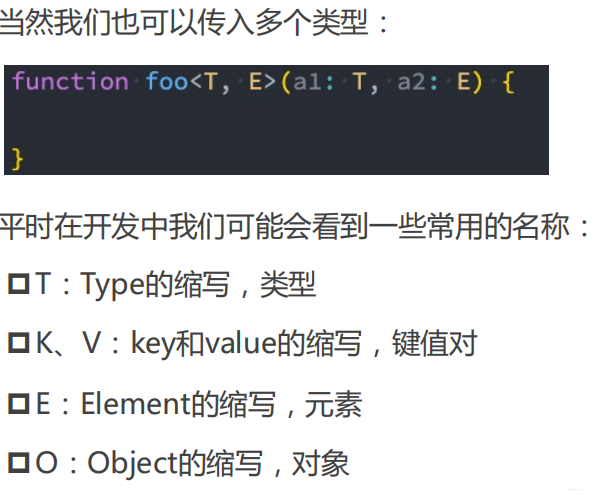Screen dimensions: 597x500
Task: Click the word 'Type的缩写'
Action: 155,284
